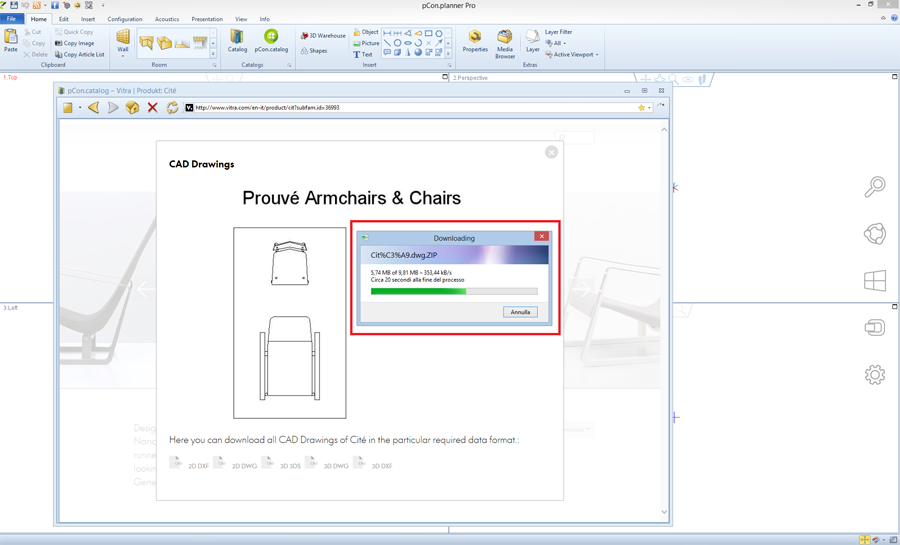The width and height of the screenshot is (900, 545).
Task: Download the 3D DWG file
Action: (x=327, y=463)
